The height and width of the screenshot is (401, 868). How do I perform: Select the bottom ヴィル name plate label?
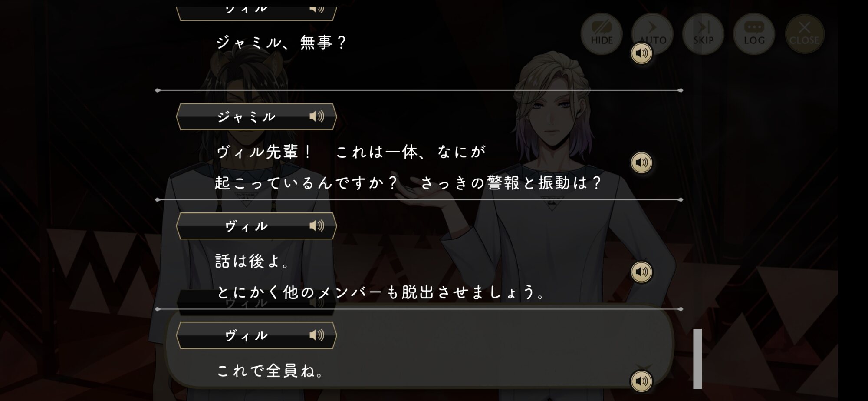pyautogui.click(x=246, y=335)
